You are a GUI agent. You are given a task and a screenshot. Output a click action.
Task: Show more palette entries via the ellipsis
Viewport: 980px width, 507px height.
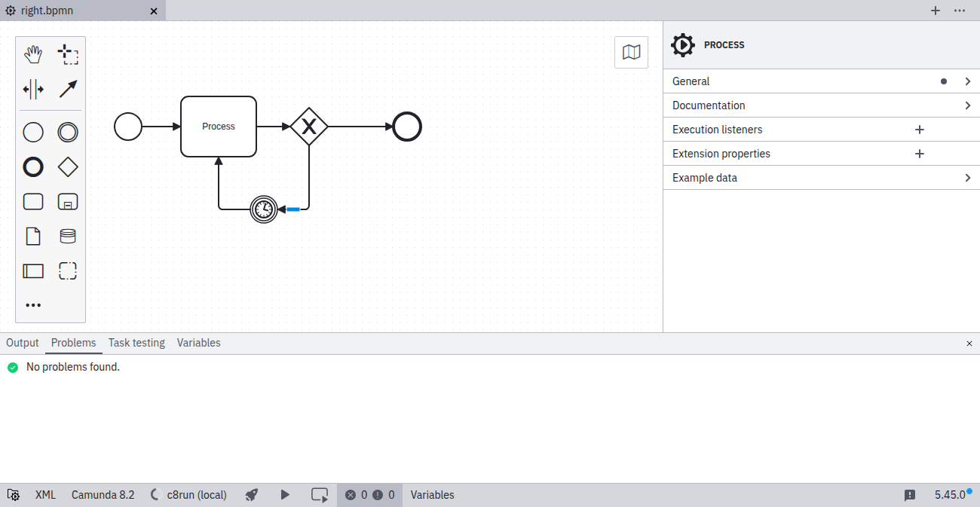point(33,304)
